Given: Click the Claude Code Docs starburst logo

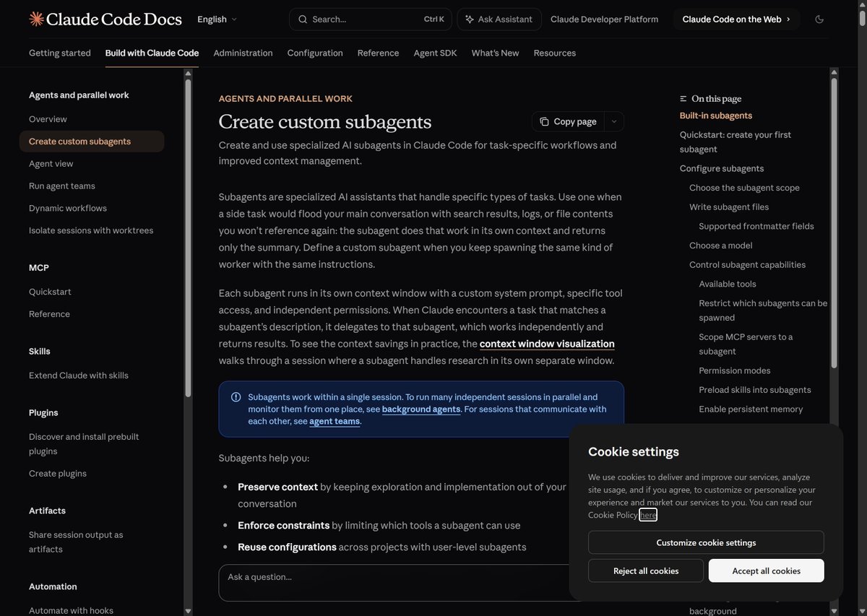Looking at the screenshot, I should click(36, 19).
